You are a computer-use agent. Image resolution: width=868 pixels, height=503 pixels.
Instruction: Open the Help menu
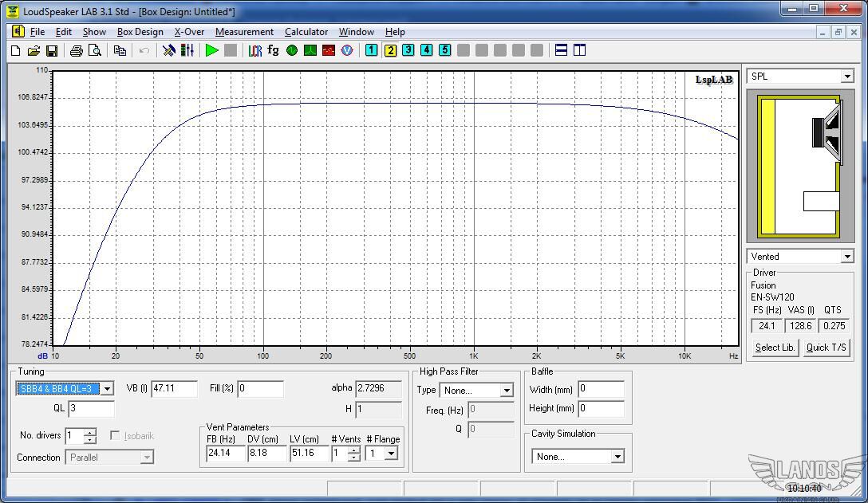click(x=395, y=32)
